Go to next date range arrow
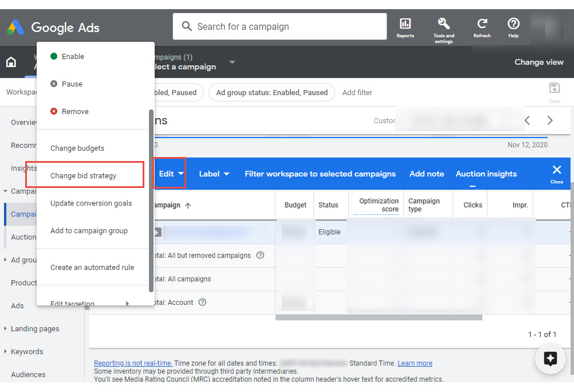The width and height of the screenshot is (574, 392). click(x=550, y=120)
